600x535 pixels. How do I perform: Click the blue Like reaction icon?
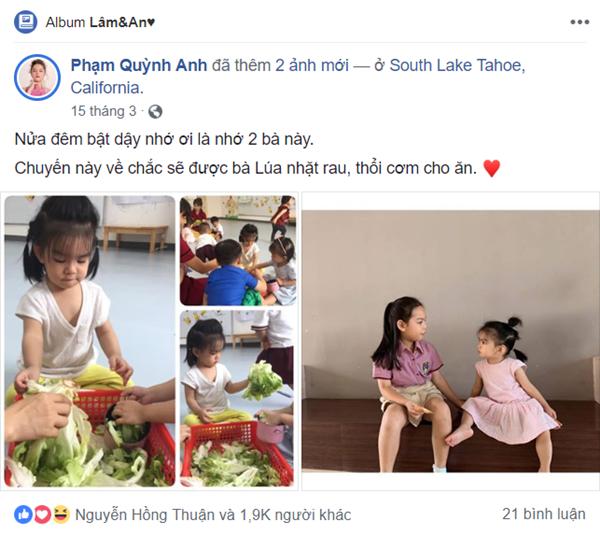23,515
